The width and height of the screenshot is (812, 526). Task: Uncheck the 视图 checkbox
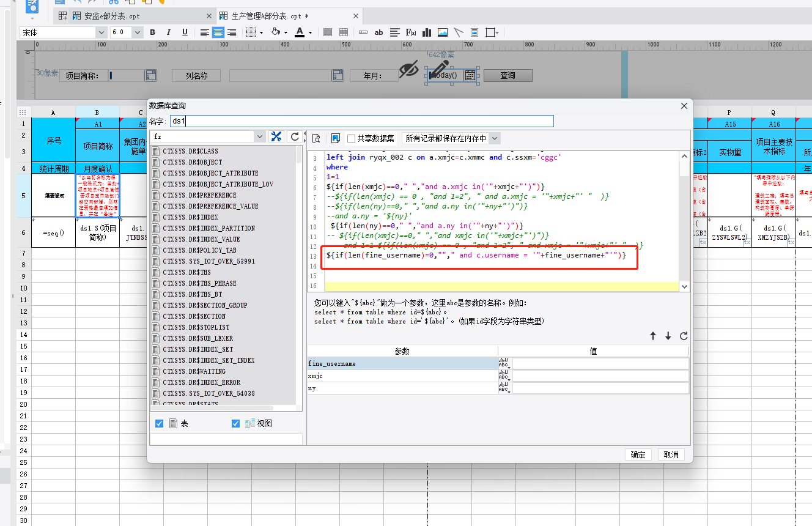(x=236, y=423)
